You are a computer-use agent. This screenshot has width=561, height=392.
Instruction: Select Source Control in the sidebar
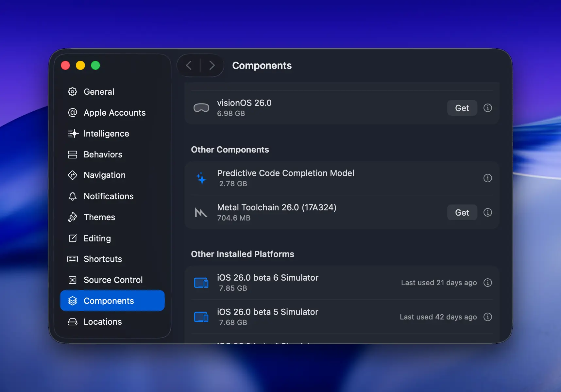tap(113, 280)
